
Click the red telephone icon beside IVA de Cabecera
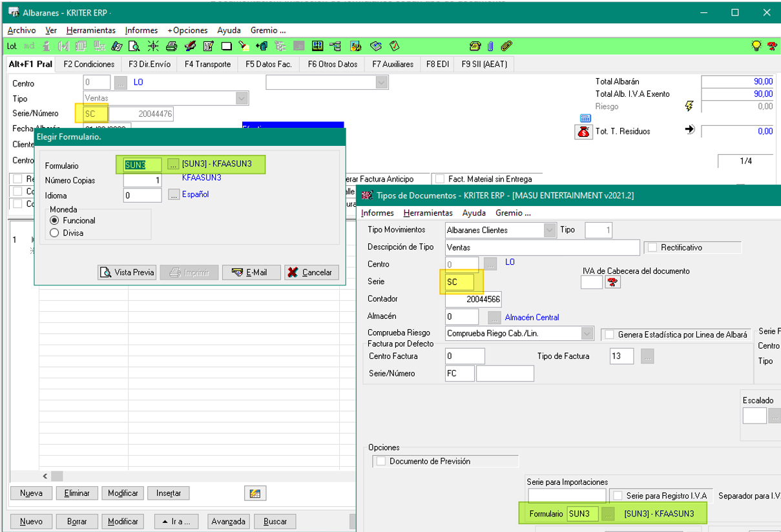pos(612,282)
